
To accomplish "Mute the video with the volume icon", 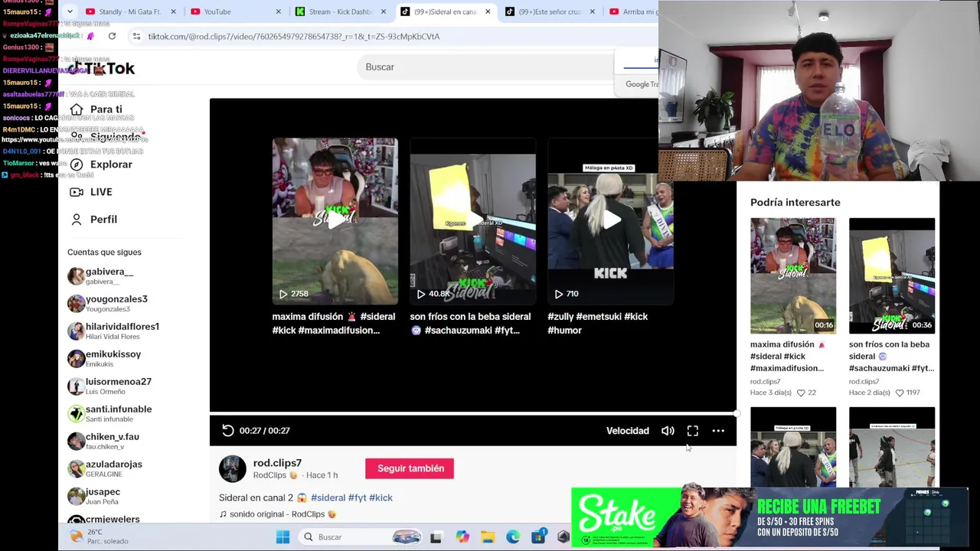I will point(668,431).
